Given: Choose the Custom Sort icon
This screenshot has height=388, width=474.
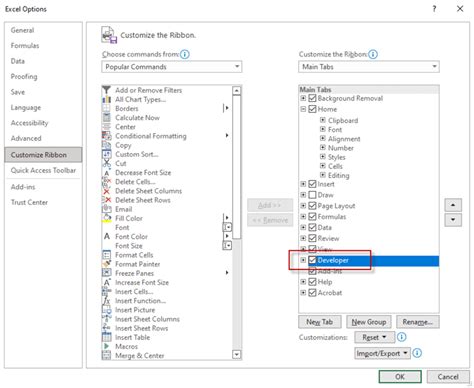Looking at the screenshot, I should coord(106,154).
